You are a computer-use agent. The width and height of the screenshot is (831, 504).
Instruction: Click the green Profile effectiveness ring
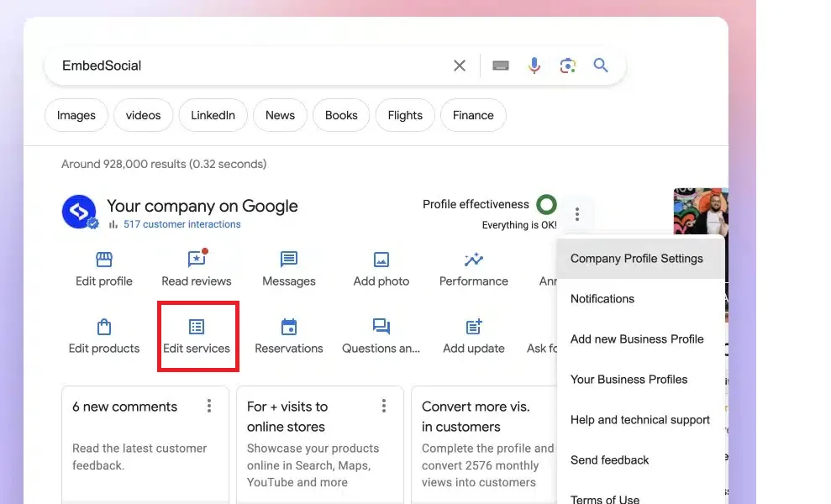[546, 205]
